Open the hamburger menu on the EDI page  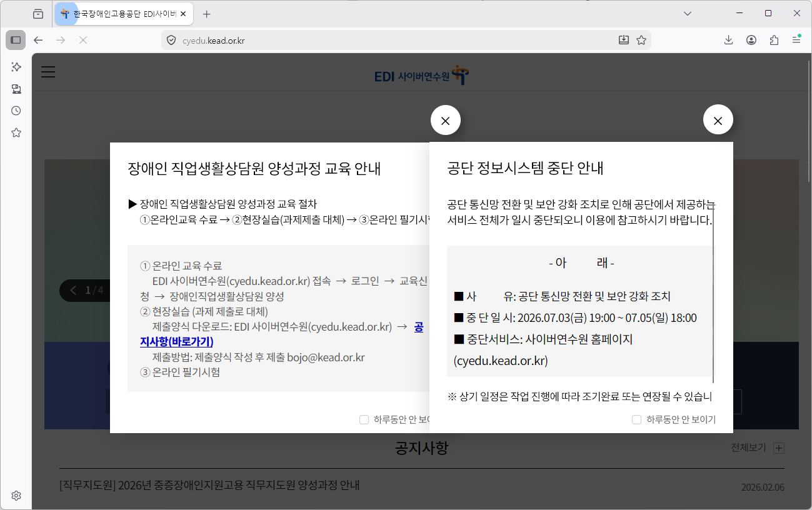48,72
